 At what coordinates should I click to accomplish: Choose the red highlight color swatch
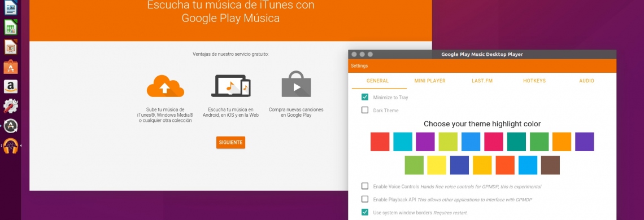380,142
